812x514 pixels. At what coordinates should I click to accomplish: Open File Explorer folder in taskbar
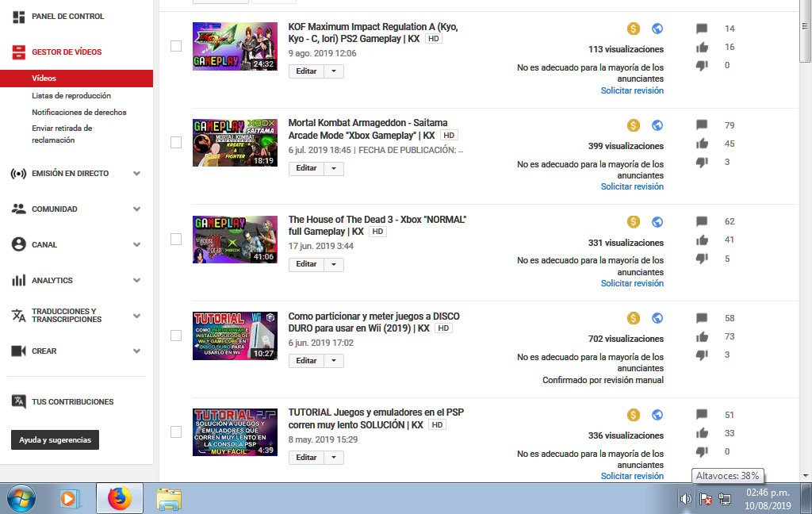169,499
